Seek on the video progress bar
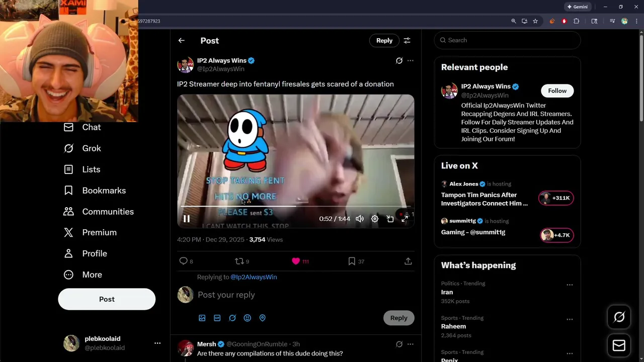 pos(295,206)
